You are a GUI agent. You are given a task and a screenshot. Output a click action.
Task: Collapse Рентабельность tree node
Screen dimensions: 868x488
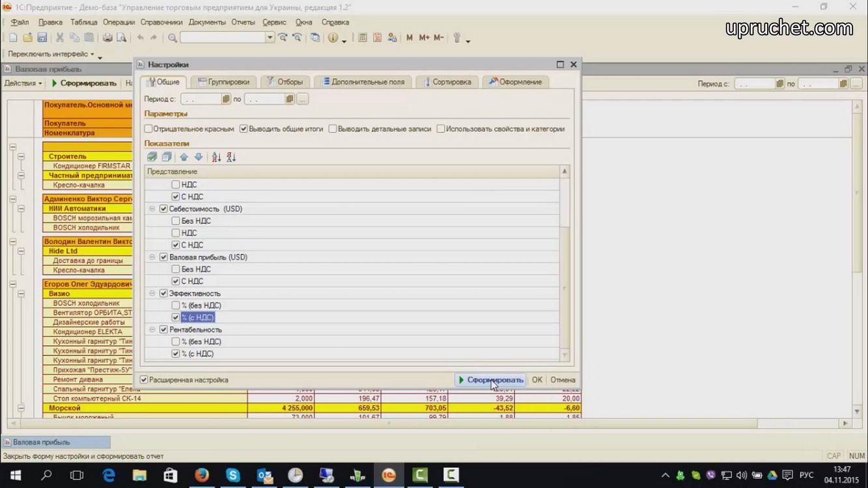(x=152, y=329)
